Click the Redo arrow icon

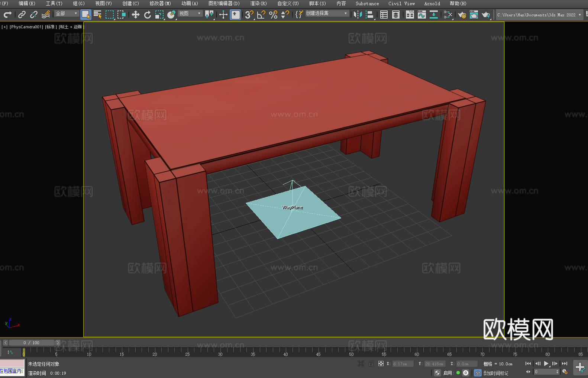[7, 14]
